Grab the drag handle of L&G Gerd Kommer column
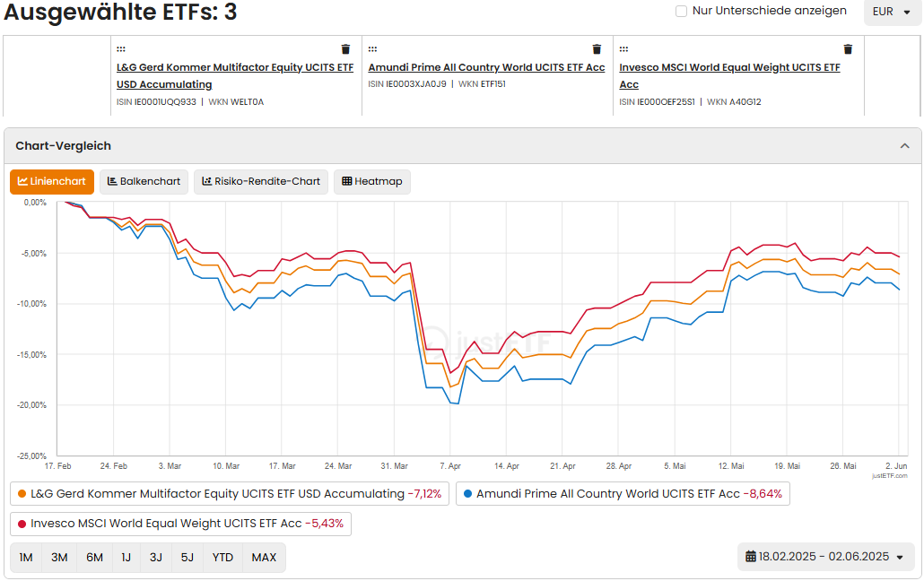The width and height of the screenshot is (924, 581). pyautogui.click(x=121, y=49)
